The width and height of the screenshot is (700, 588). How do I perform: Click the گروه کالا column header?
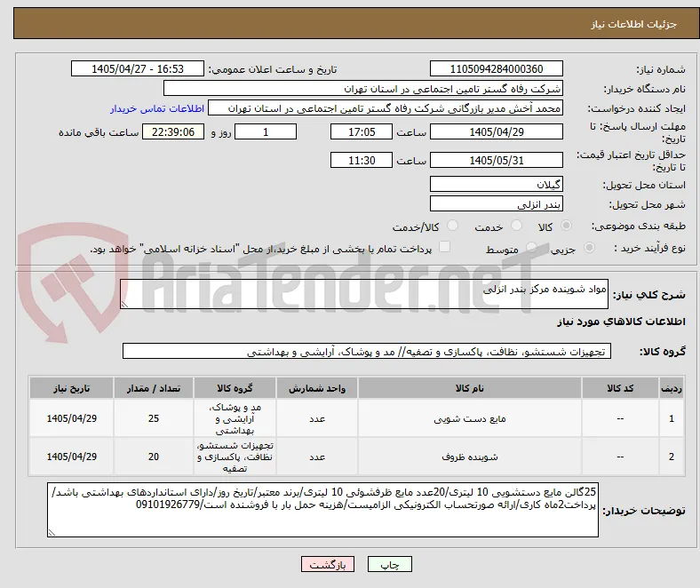(235, 388)
